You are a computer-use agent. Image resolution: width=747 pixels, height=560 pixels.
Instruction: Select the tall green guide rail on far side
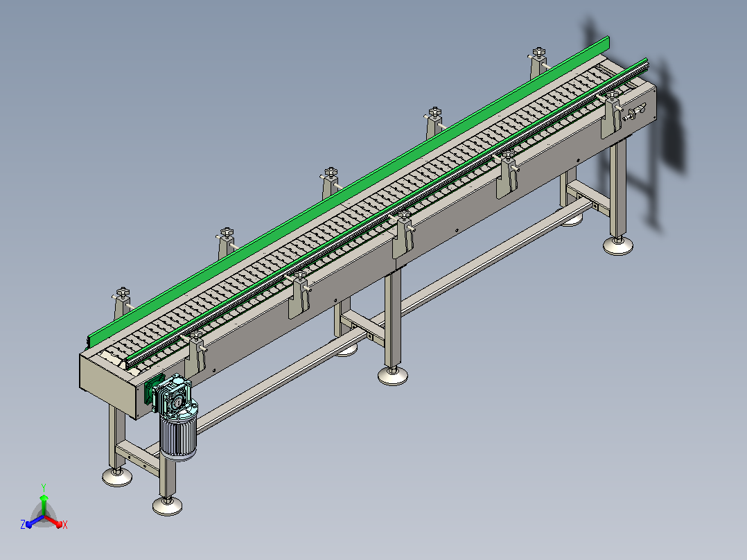(348, 189)
